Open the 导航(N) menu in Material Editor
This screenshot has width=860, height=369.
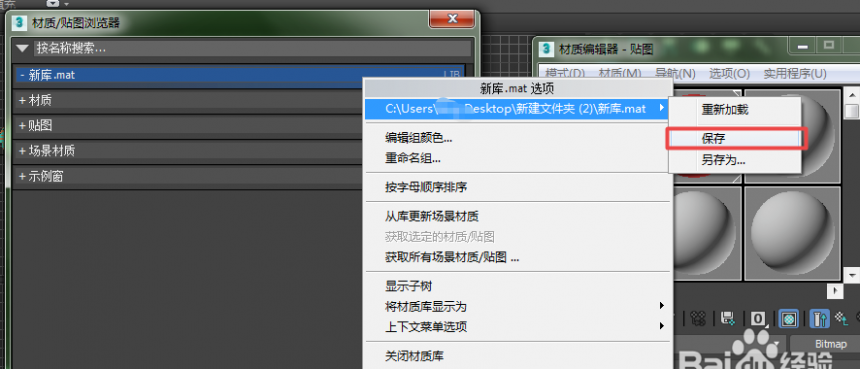click(x=676, y=73)
